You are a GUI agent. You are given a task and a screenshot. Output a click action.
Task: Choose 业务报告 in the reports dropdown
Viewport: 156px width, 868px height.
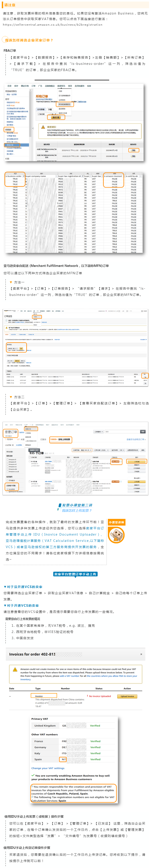point(62,100)
